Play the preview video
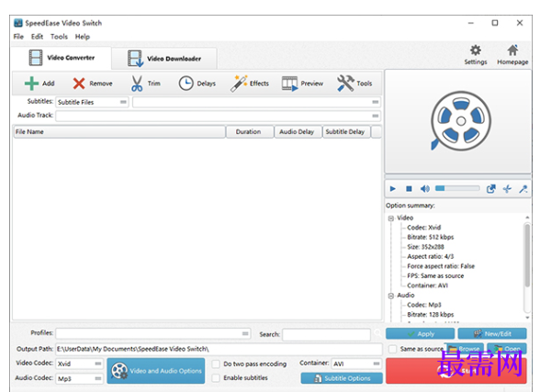The image size is (540, 392). click(393, 188)
